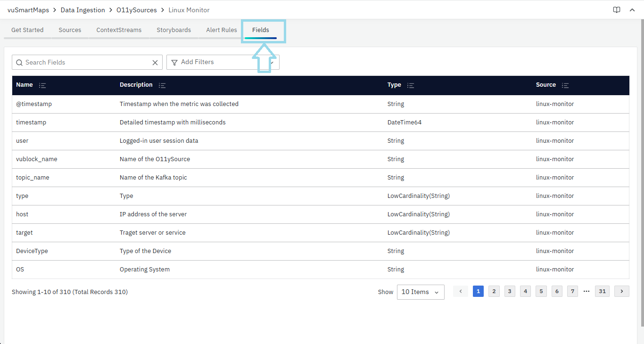Viewport: 644px width, 344px height.
Task: Expand the Add Filters dropdown
Action: (x=223, y=62)
